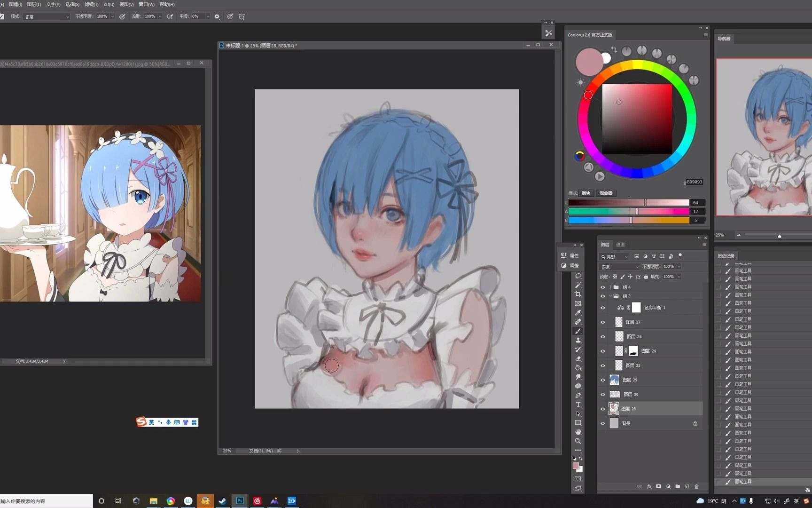The image size is (812, 508).
Task: Open the brush blend mode 模式 dropdown
Action: click(47, 16)
